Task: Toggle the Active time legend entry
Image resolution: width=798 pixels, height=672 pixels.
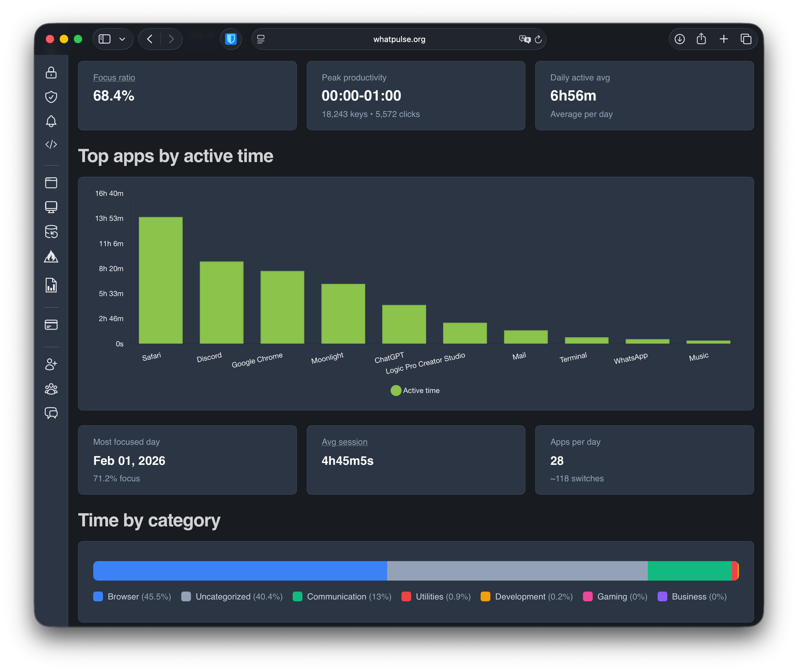Action: coord(415,391)
